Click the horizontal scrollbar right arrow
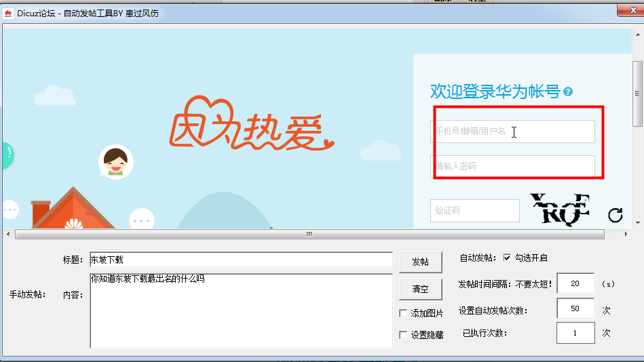This screenshot has height=362, width=644. pyautogui.click(x=626, y=234)
